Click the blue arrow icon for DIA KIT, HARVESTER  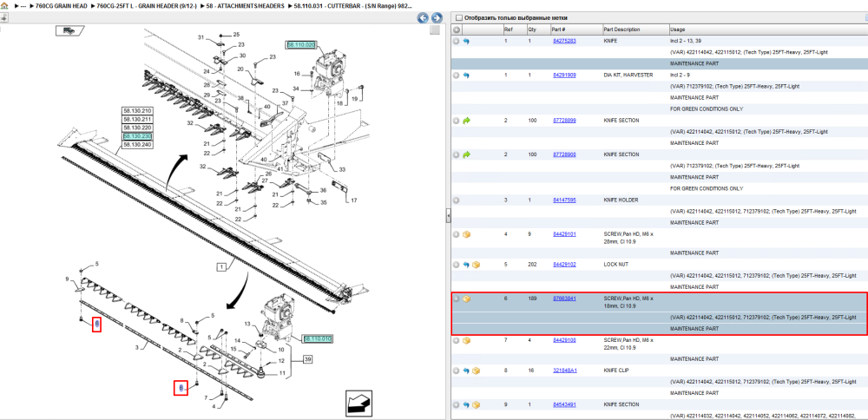(x=466, y=75)
